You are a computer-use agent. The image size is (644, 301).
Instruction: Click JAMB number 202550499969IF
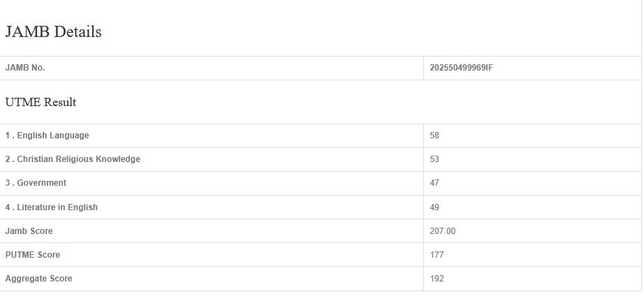pyautogui.click(x=462, y=68)
